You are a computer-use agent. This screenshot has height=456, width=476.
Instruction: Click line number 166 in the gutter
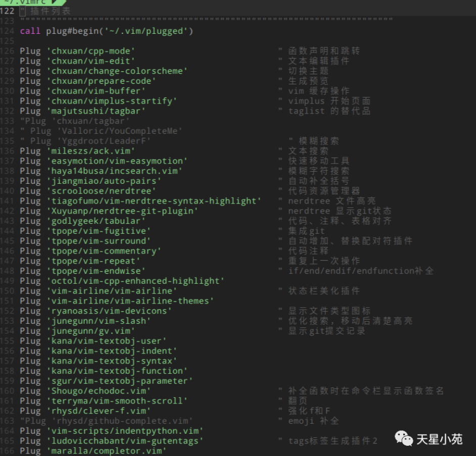coord(9,450)
